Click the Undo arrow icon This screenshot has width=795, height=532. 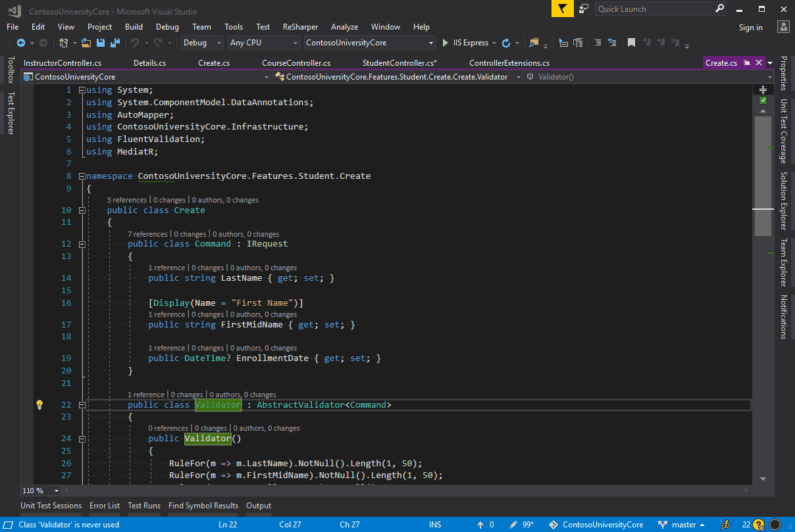pyautogui.click(x=134, y=43)
